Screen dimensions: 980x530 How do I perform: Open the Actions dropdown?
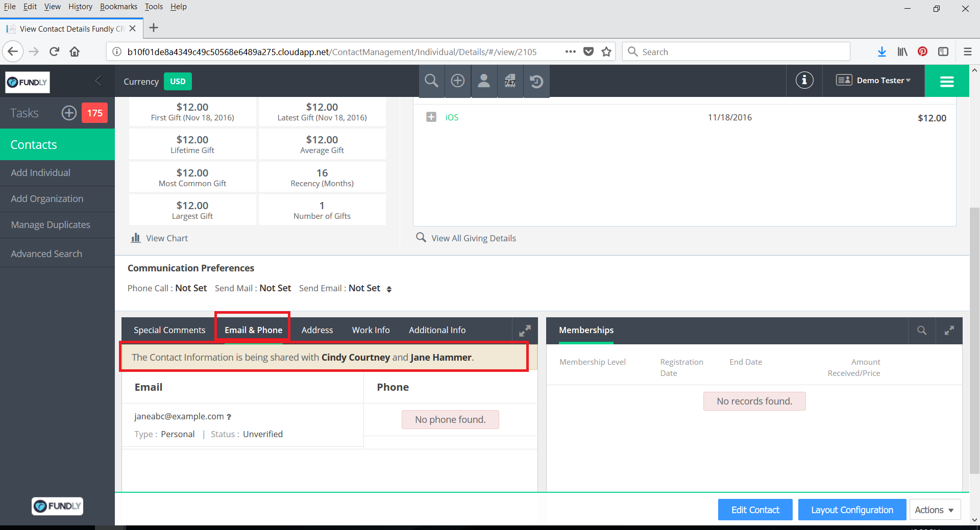[934, 510]
